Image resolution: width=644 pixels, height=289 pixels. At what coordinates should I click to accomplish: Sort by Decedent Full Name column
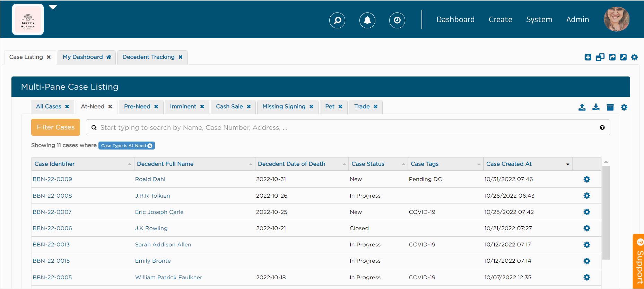tap(165, 164)
